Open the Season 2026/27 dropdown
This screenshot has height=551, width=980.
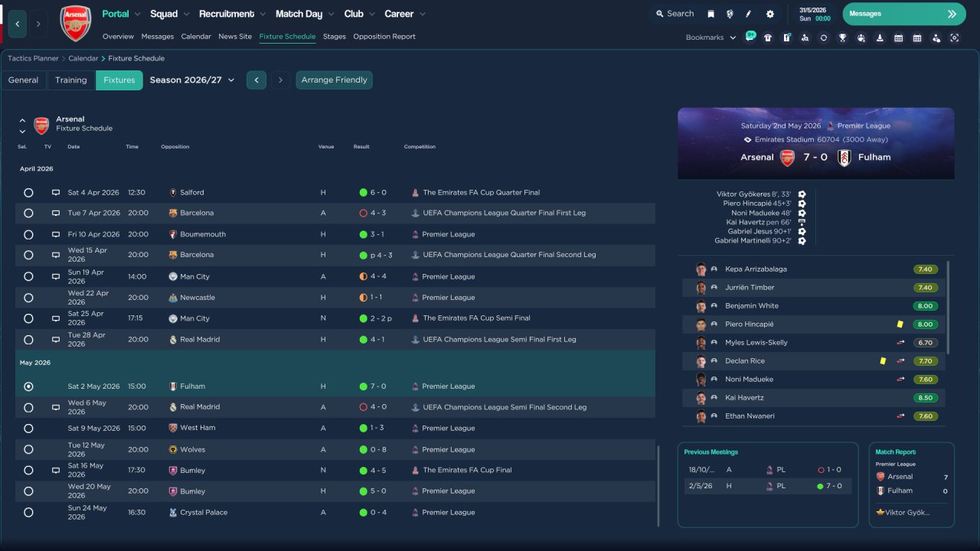pos(192,80)
